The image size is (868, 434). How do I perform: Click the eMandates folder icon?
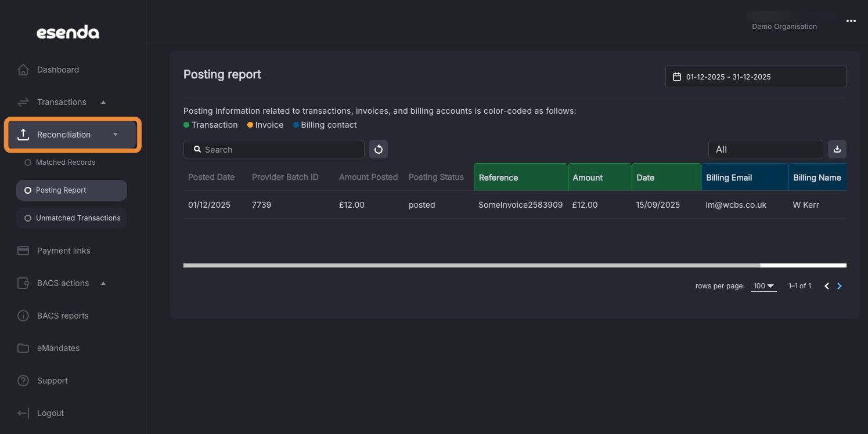tap(23, 348)
